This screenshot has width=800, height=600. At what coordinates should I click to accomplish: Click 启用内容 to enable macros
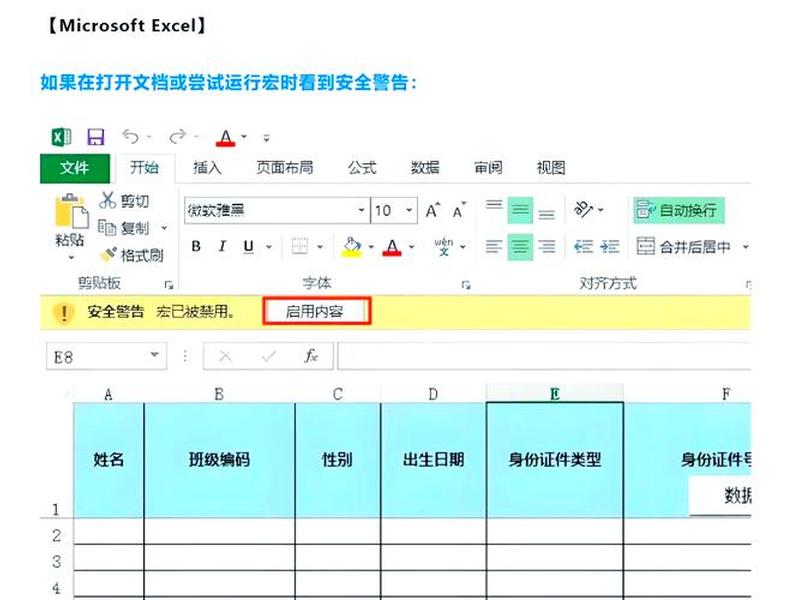316,311
